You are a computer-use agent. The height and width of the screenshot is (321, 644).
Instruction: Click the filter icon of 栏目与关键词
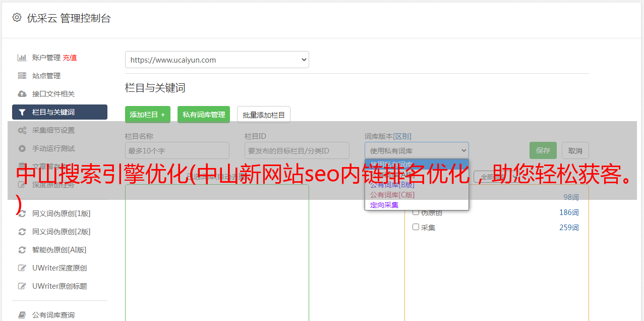pos(22,112)
